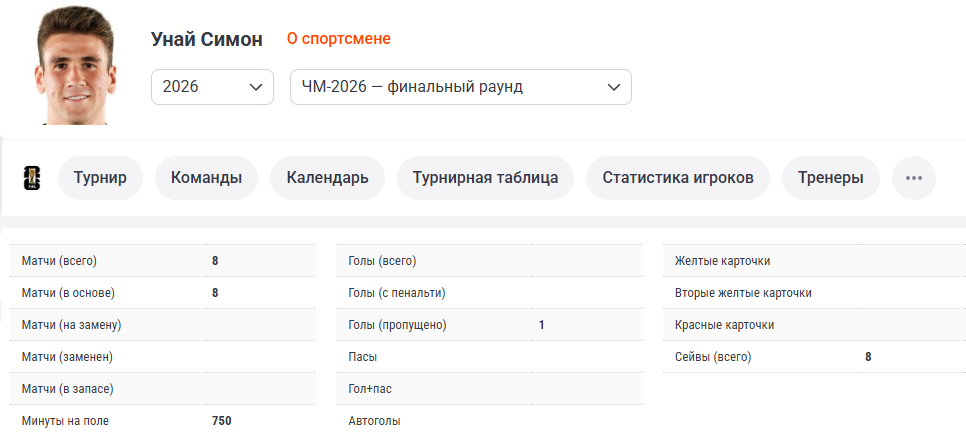Click the Унай Симон name heading

tap(207, 39)
